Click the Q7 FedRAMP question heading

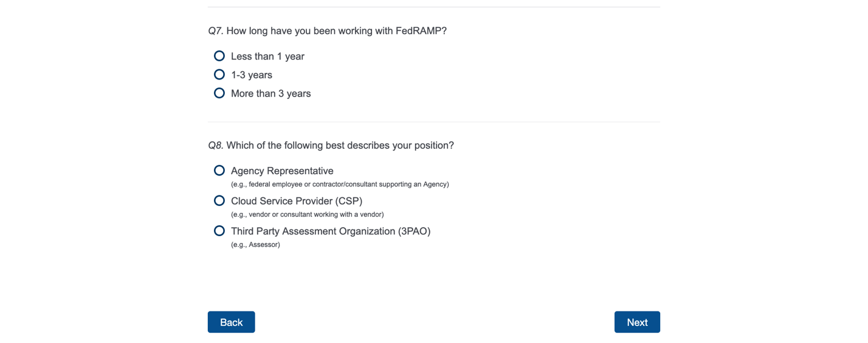coord(327,31)
